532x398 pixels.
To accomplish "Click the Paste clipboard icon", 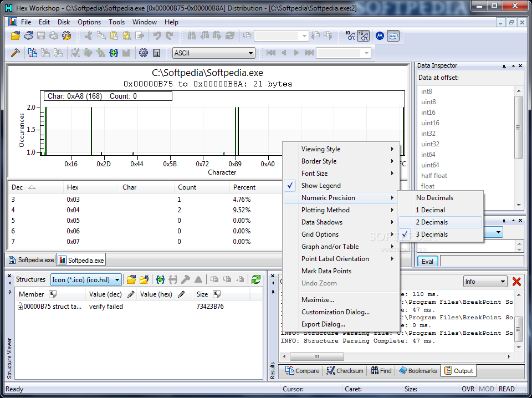I will pos(114,35).
